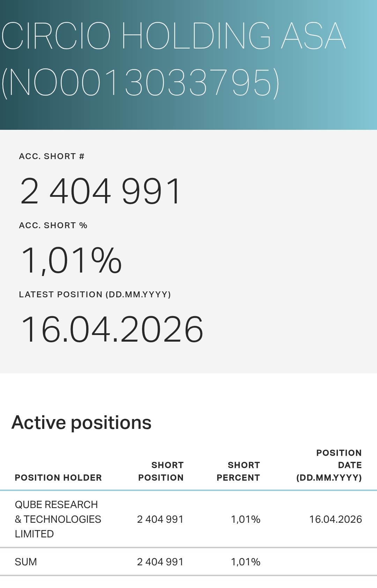Sort by the SHORT POSITION column header

point(161,471)
